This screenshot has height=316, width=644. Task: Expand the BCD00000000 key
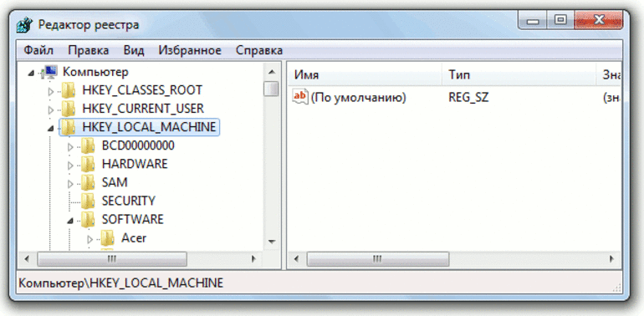pyautogui.click(x=70, y=146)
